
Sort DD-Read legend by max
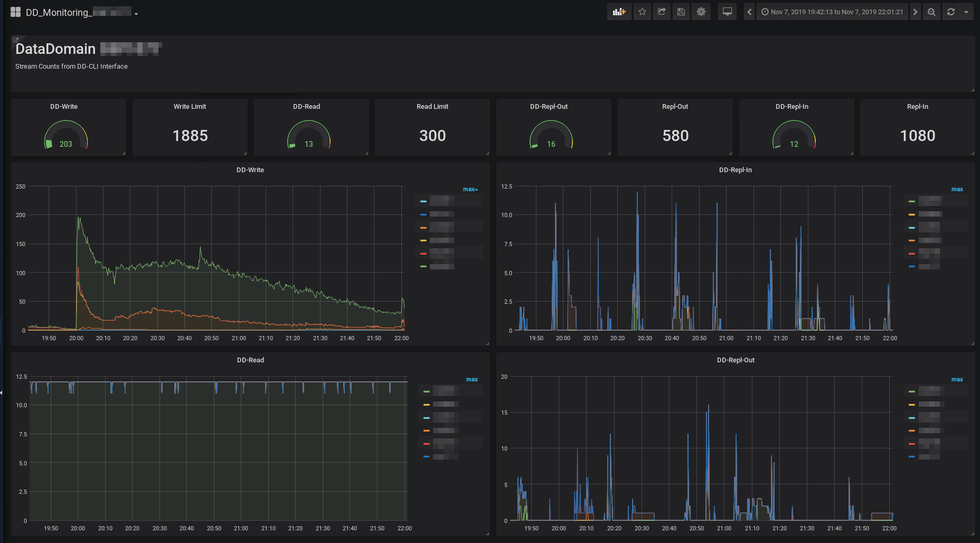pos(472,379)
